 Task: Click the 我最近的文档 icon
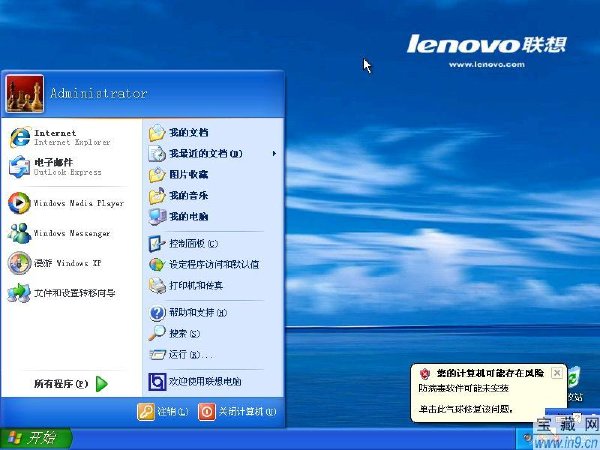[157, 154]
